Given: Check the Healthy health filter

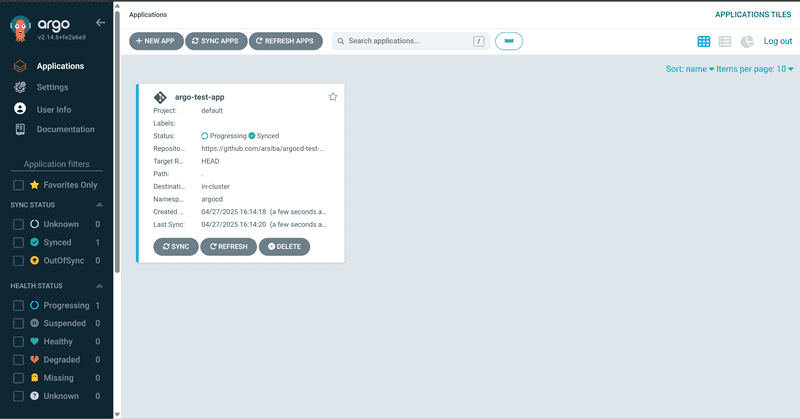Looking at the screenshot, I should click(18, 341).
